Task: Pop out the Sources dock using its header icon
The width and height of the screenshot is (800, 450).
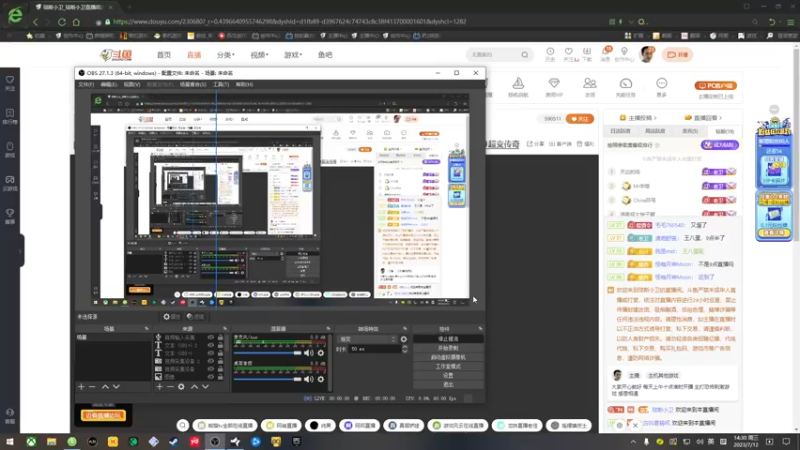Action: coord(224,329)
